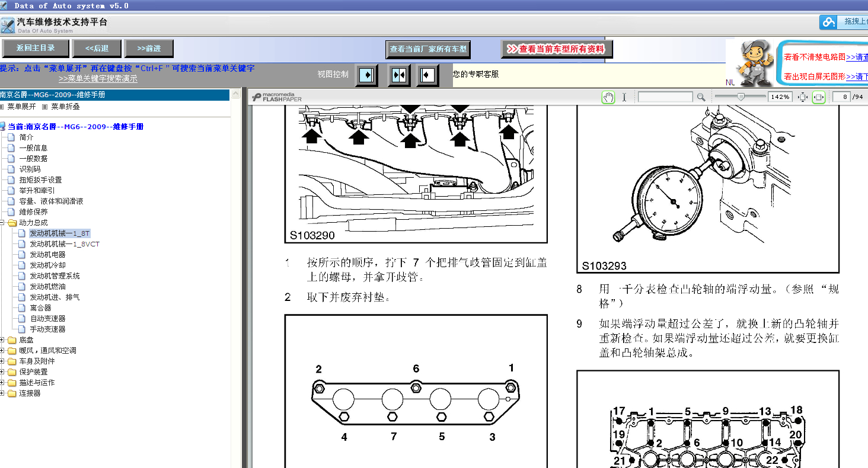Image resolution: width=868 pixels, height=468 pixels.
Task: Click the link after 若看不清楚电路图
Action: click(x=857, y=57)
